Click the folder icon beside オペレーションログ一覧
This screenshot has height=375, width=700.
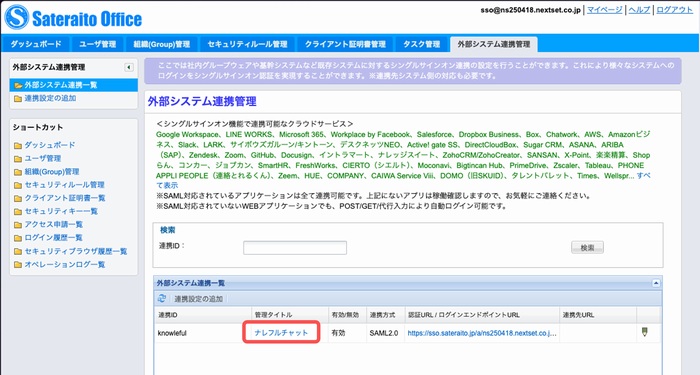(18, 265)
